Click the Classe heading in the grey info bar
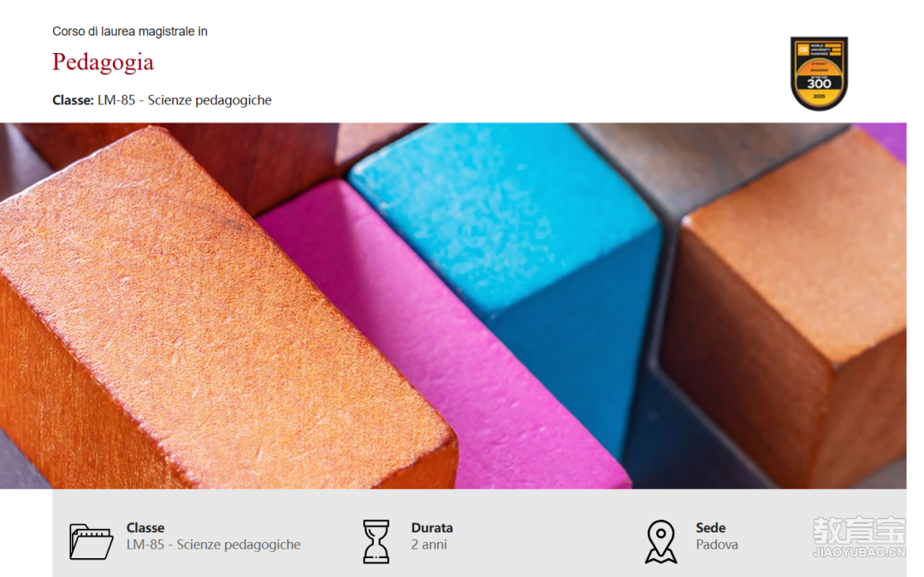924x577 pixels. pyautogui.click(x=145, y=527)
